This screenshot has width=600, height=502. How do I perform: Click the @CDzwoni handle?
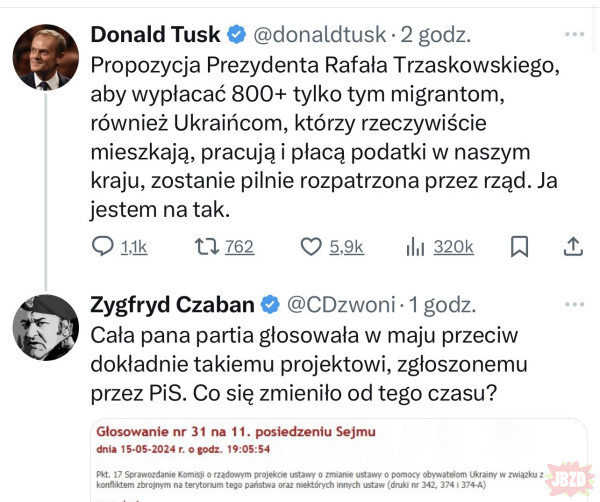tap(344, 303)
